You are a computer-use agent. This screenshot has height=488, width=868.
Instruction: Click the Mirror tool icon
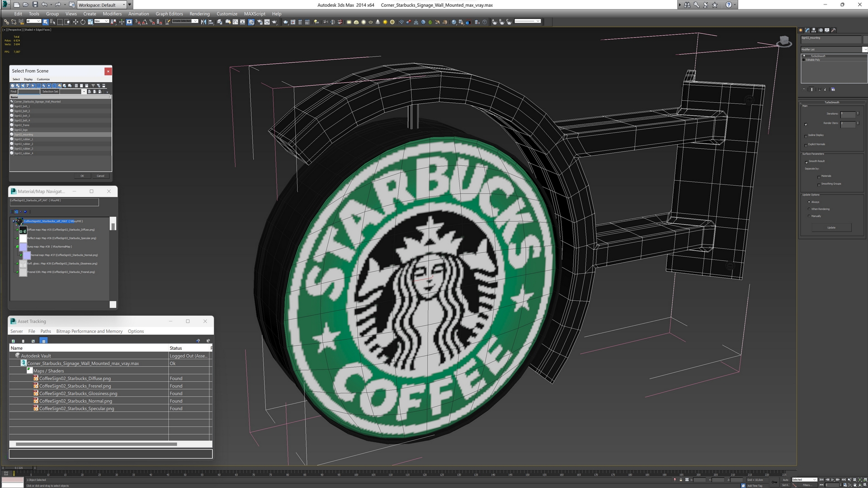coord(203,22)
